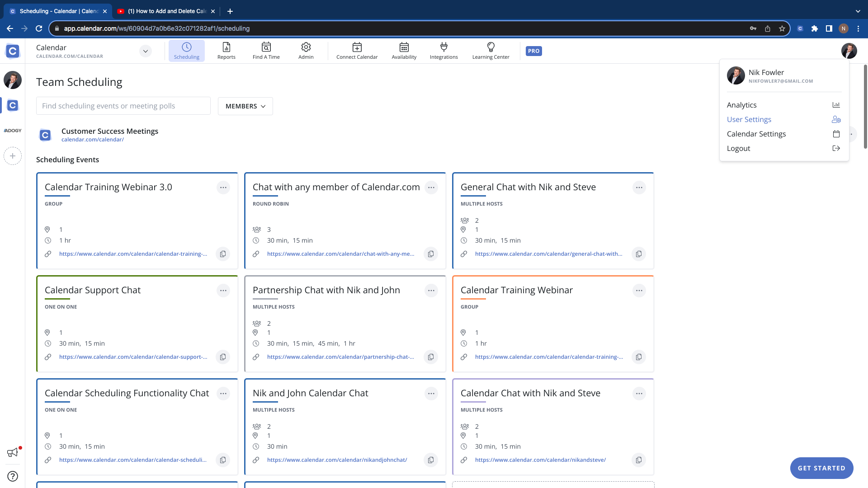868x488 pixels.
Task: Click the page vertical scrollbar
Action: (x=865, y=107)
